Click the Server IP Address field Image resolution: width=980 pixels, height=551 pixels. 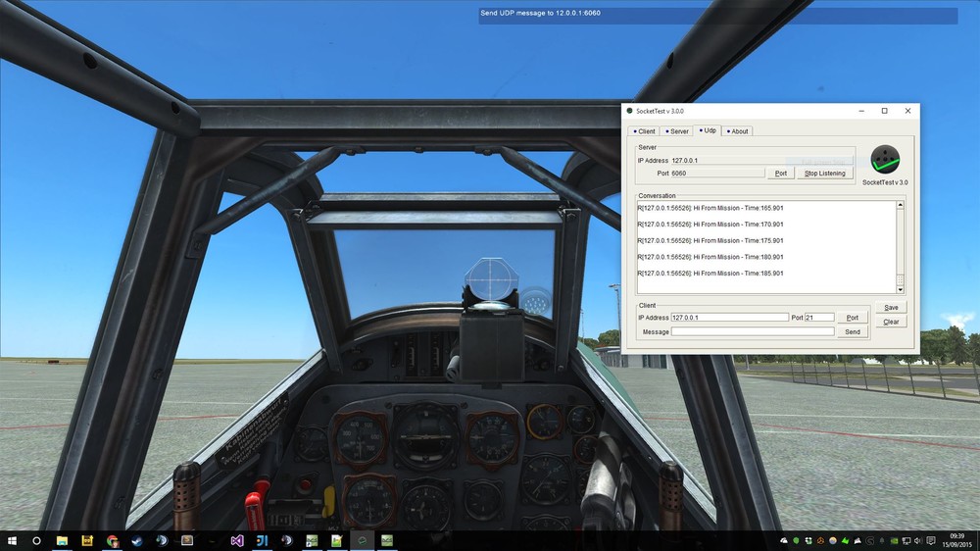[761, 161]
